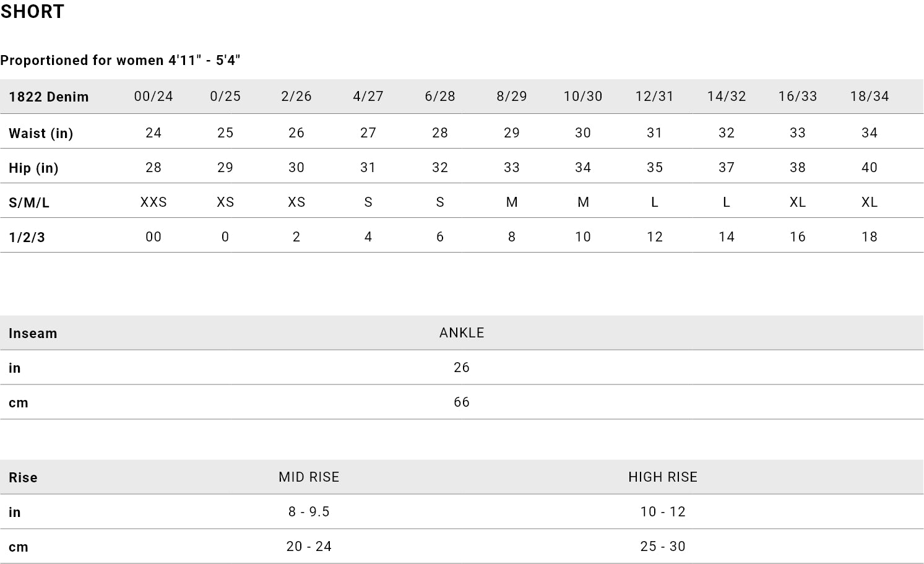Screen dimensions: 924x564
Task: Click the S/M/L row label
Action: pyautogui.click(x=29, y=202)
